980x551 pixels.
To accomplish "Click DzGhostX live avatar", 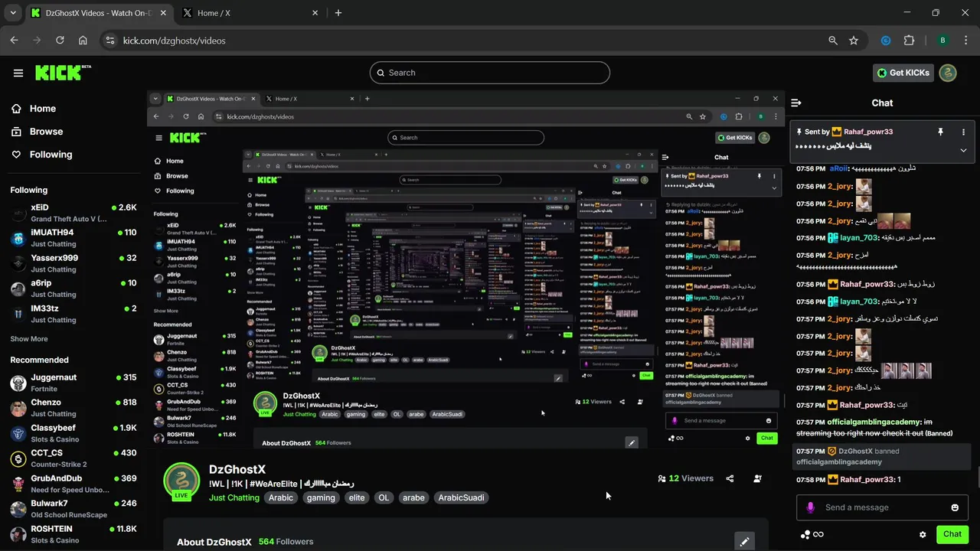I will click(x=181, y=482).
